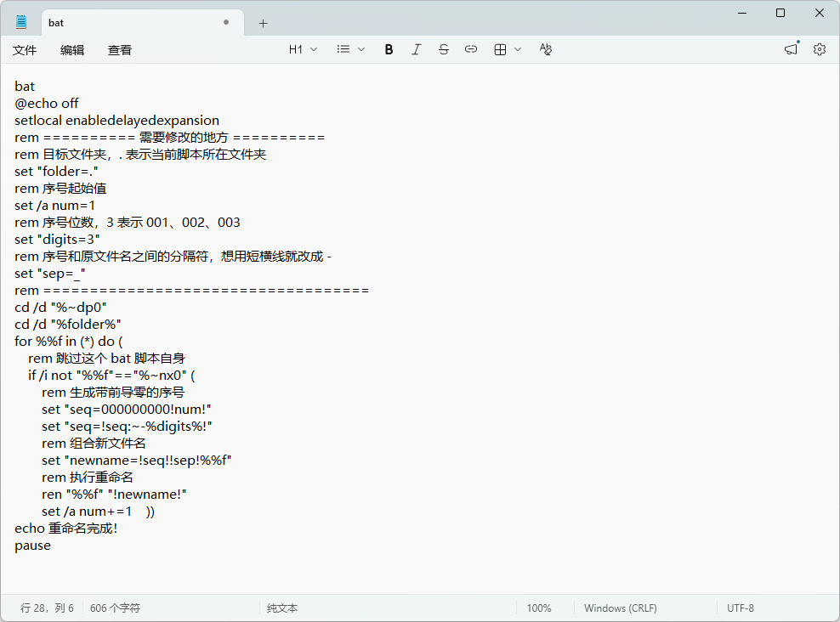Toggle bold formatting in toolbar
The image size is (840, 622).
389,50
